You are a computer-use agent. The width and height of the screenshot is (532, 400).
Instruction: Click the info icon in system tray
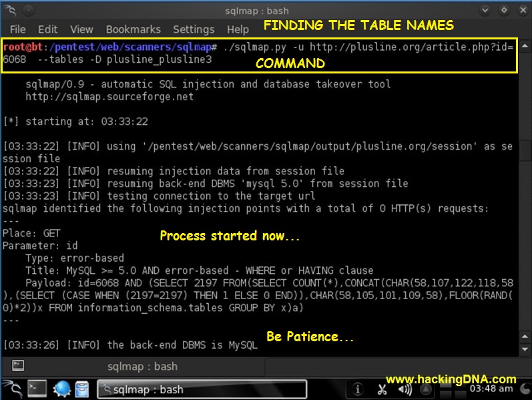(357, 389)
